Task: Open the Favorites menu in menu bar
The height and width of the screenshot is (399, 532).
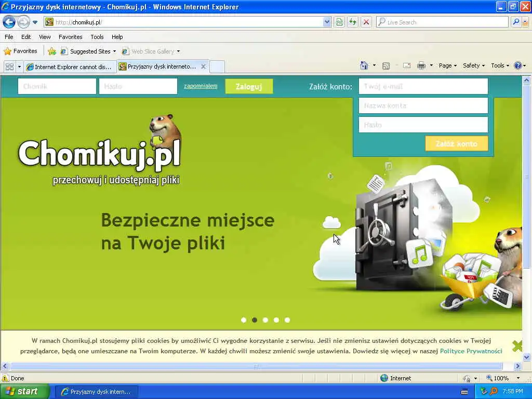Action: (x=71, y=37)
